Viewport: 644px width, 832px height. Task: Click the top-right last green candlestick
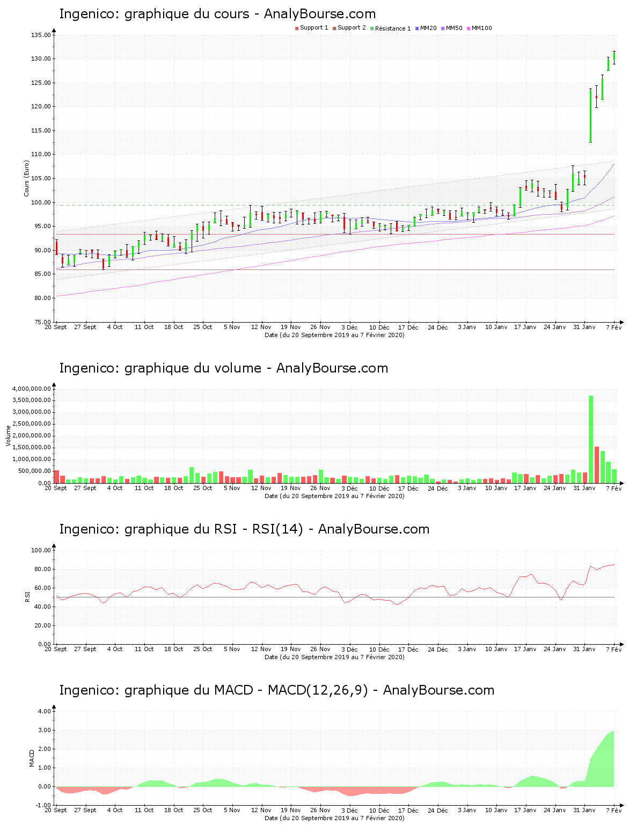point(614,57)
